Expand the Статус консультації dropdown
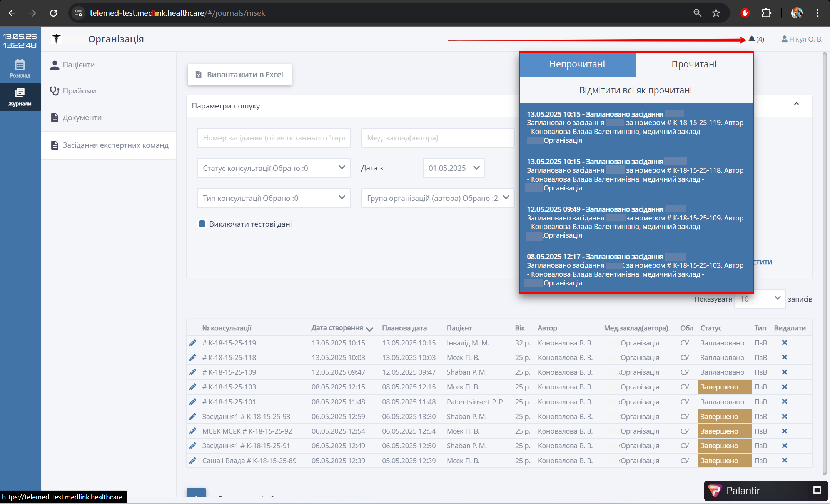Viewport: 830px width, 504px height. 274,168
